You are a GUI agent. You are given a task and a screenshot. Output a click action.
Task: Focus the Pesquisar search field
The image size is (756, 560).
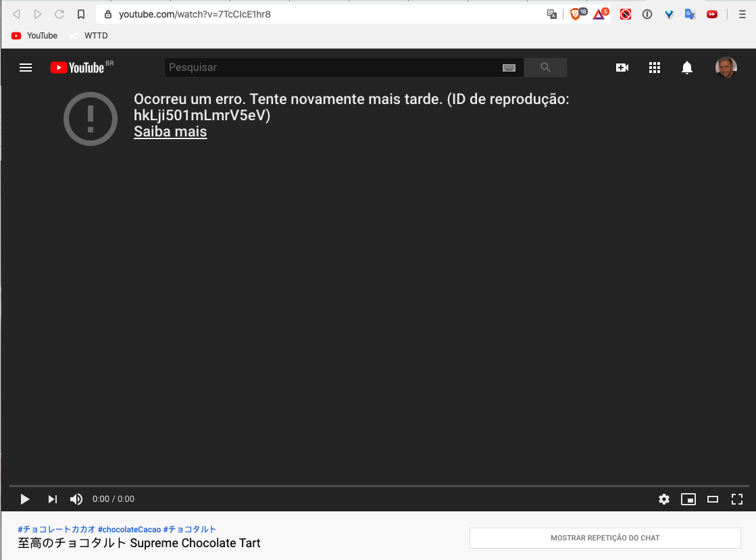point(332,68)
